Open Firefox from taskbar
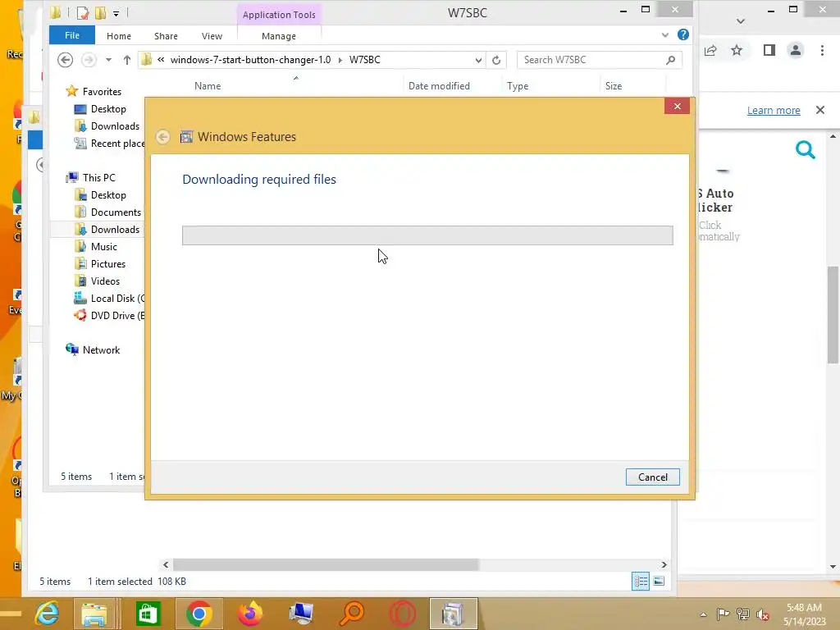The image size is (840, 630). (249, 614)
